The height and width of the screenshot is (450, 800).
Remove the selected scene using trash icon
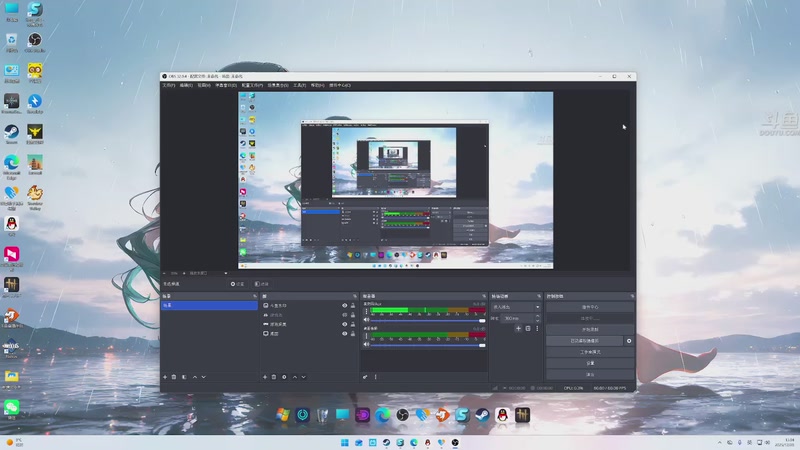click(174, 377)
